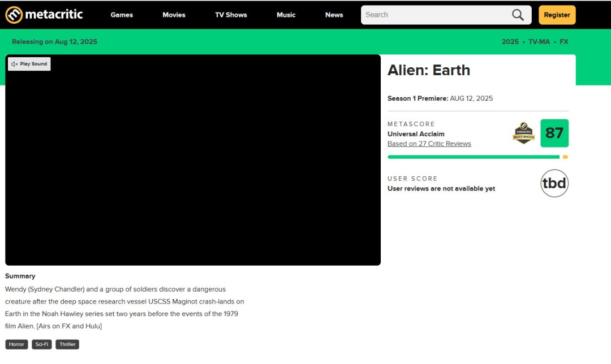Click the Metascore distribution bar
This screenshot has height=364, width=611.
click(477, 157)
